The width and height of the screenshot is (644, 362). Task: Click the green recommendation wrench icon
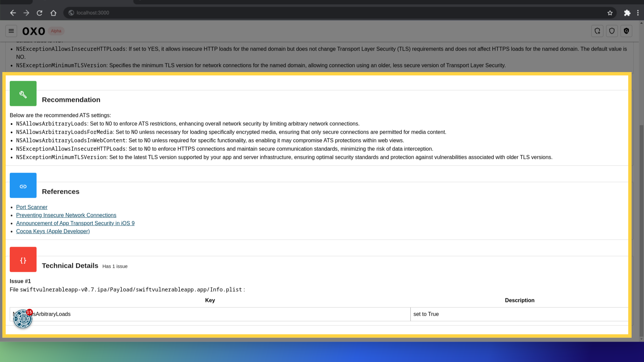[x=23, y=94]
